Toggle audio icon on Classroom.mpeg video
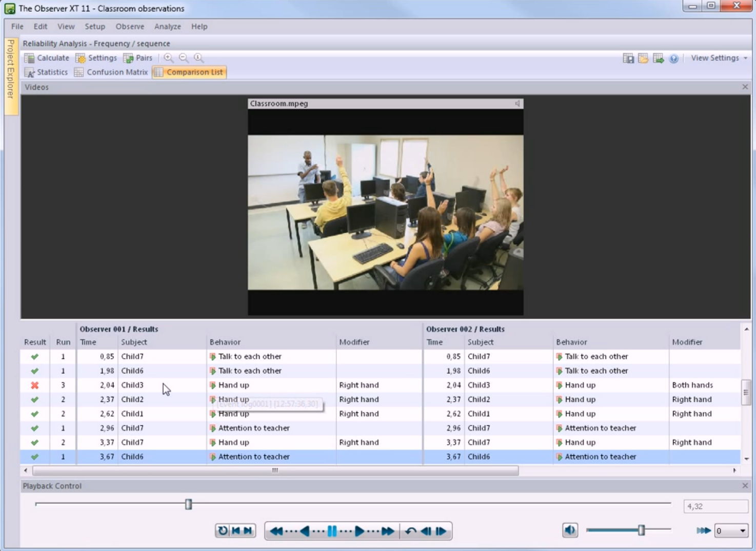 517,104
